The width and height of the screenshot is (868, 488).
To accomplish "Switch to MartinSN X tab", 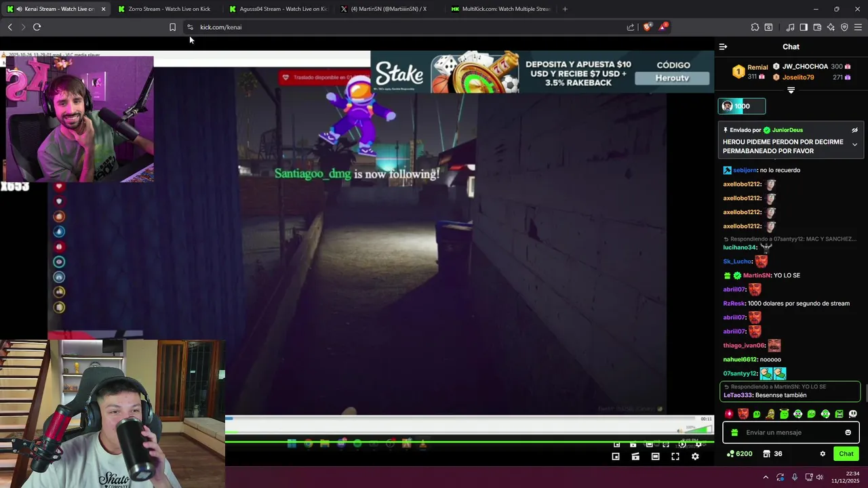I will pos(389,9).
